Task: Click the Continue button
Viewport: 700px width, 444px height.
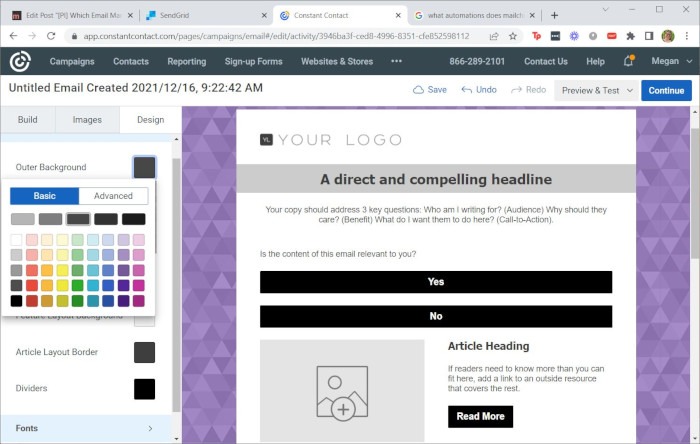Action: tap(666, 90)
